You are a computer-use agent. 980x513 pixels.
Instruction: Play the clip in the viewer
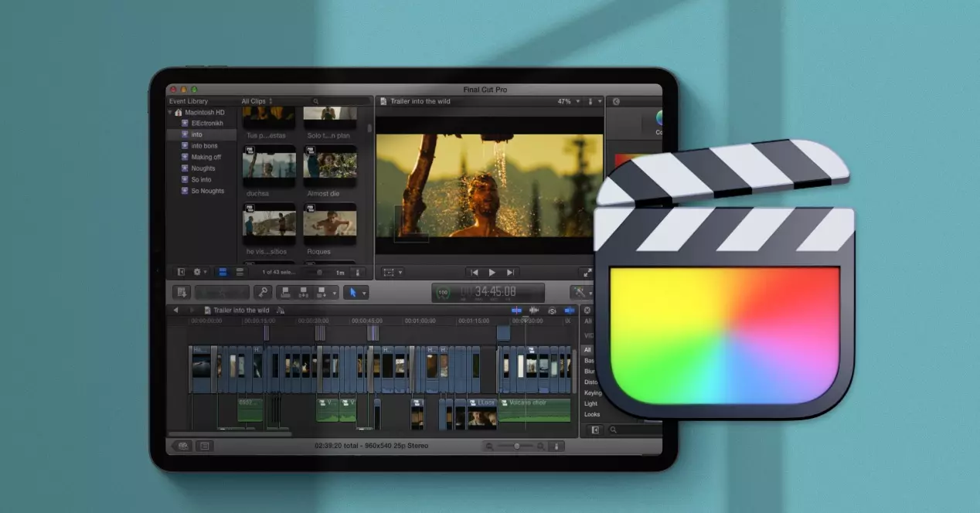[492, 273]
